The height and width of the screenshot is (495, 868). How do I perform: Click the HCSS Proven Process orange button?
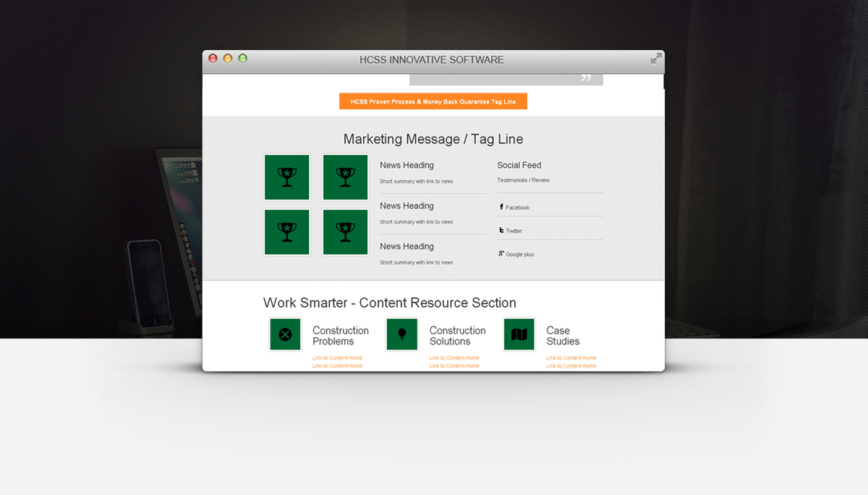pos(433,101)
